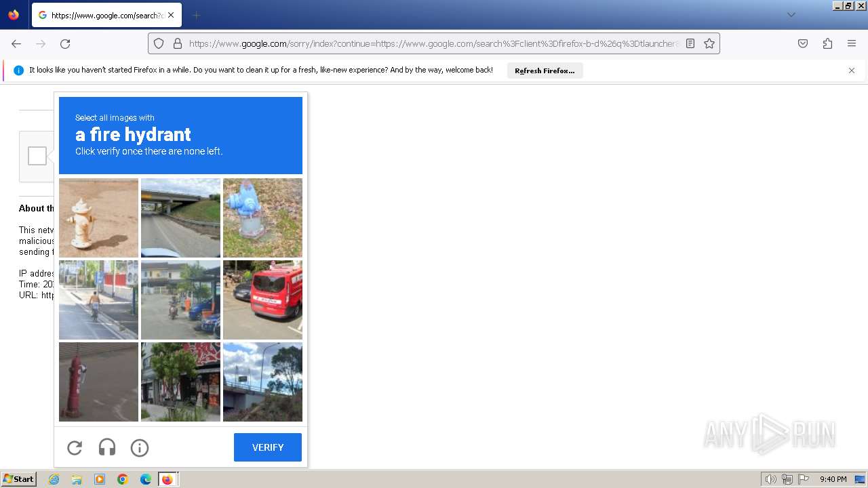Select the red fire hydrant image

tap(98, 382)
